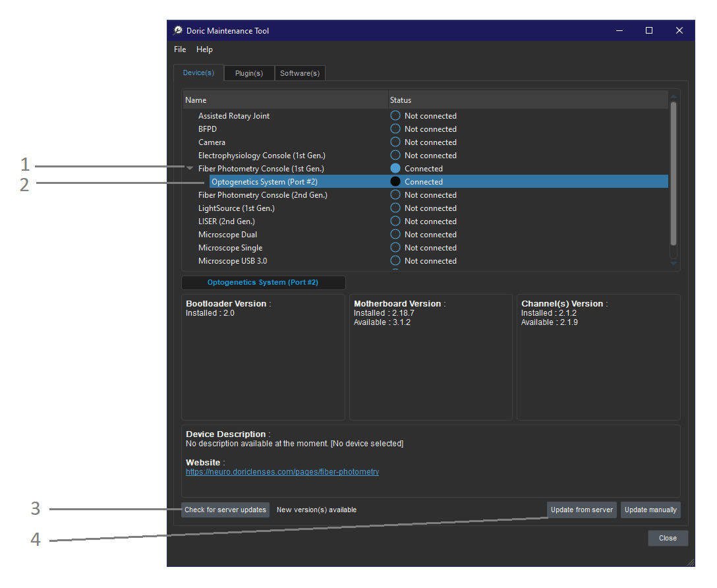Screen dimensions: 717x588
Task: Click the 'New version(s) available' status text
Action: [x=316, y=510]
